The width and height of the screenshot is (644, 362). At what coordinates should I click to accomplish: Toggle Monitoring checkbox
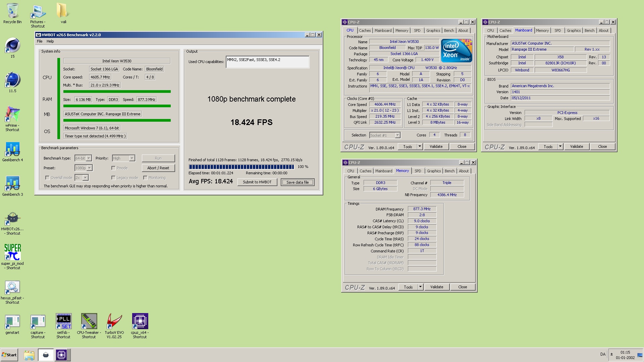coord(145,178)
